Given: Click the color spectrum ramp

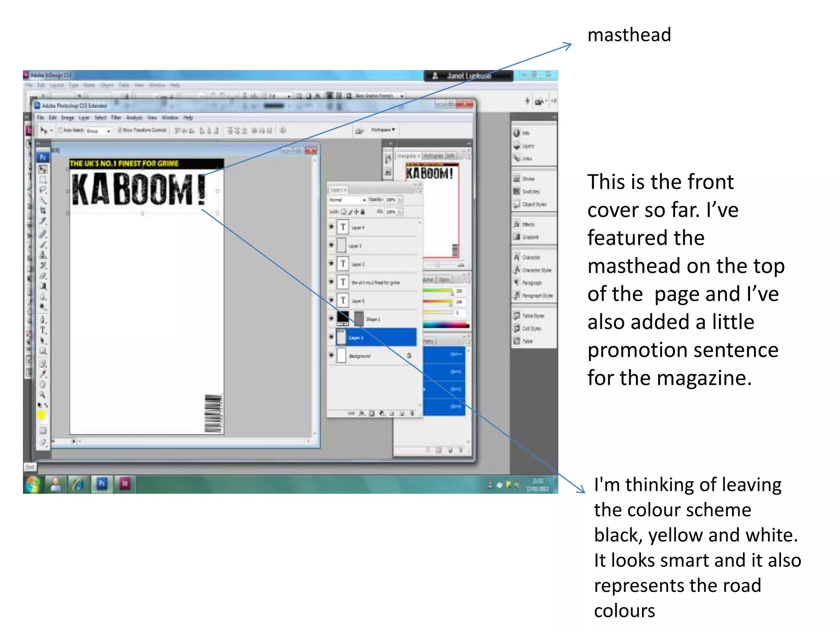Looking at the screenshot, I should coord(446,325).
